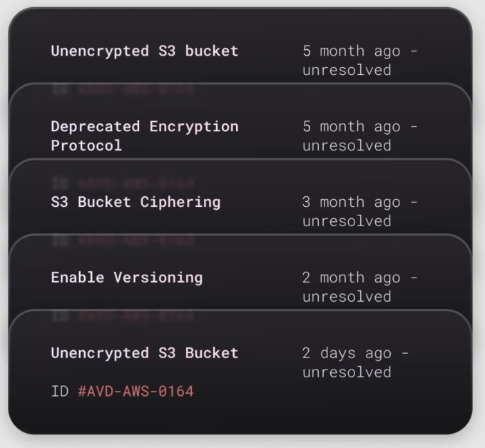Open the bottom "Unencrypted S3 Bucket" finding
The width and height of the screenshot is (485, 448).
[x=144, y=353]
